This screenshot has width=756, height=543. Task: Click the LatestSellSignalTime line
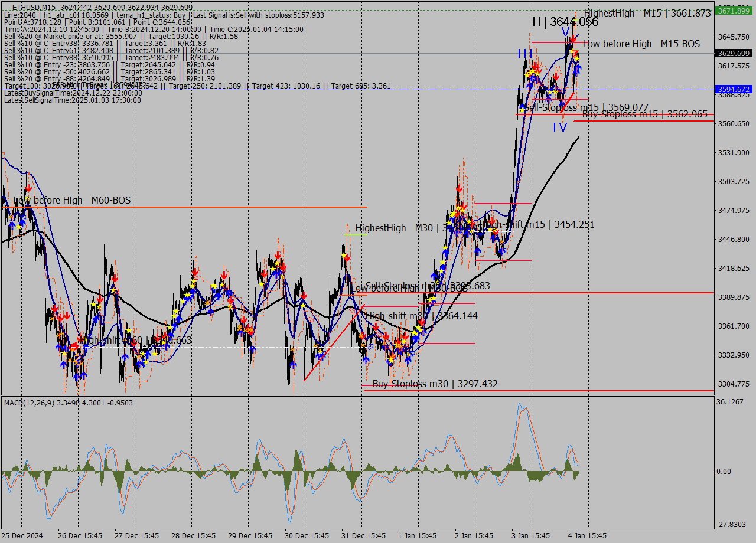[73, 100]
